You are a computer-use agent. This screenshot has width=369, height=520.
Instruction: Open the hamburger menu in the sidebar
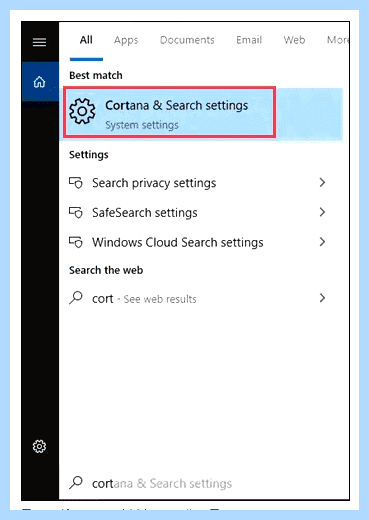39,42
